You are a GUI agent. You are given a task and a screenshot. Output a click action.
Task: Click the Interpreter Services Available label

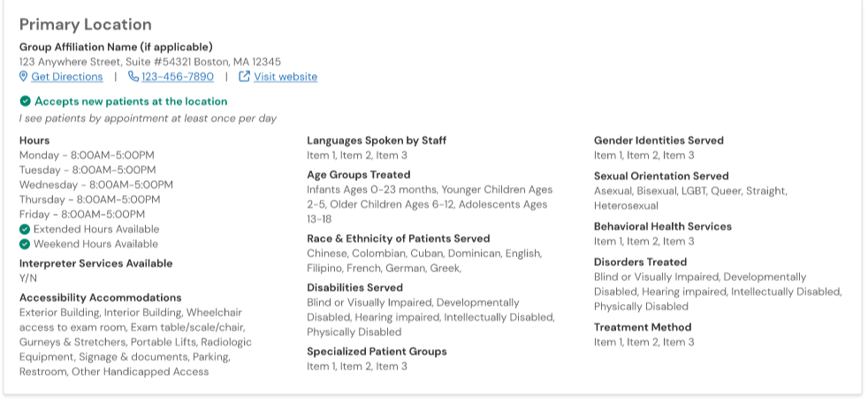point(96,263)
